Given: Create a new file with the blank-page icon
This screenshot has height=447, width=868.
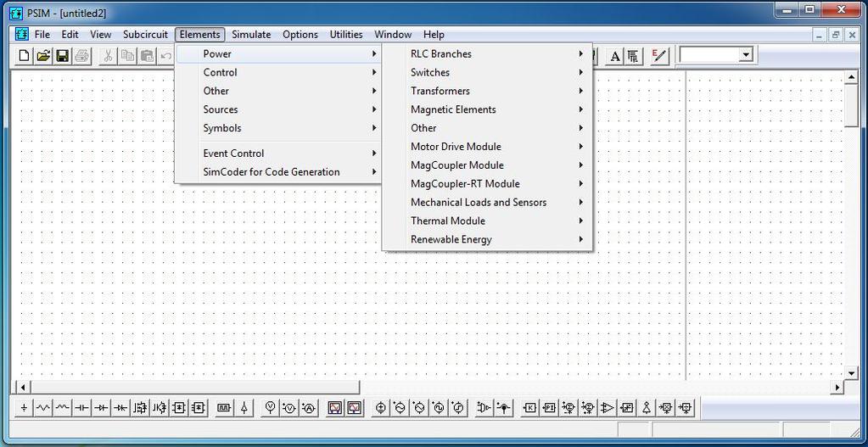Looking at the screenshot, I should click(25, 55).
